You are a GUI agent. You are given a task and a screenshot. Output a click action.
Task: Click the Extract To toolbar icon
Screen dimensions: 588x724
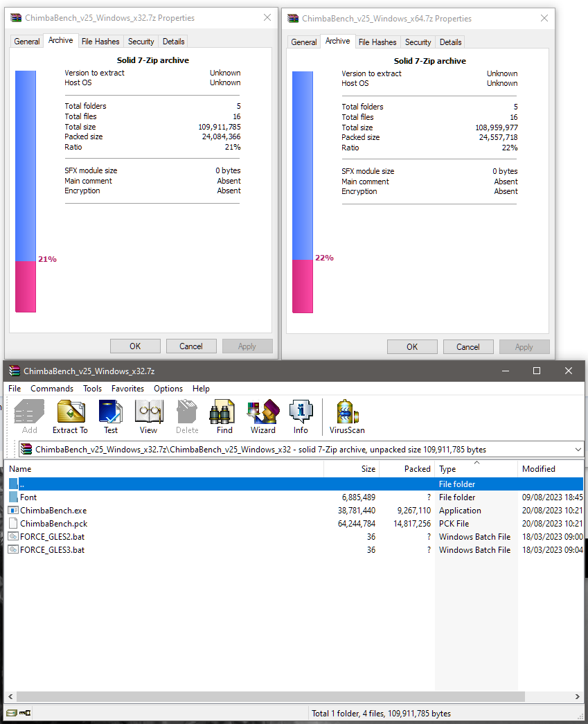click(70, 416)
